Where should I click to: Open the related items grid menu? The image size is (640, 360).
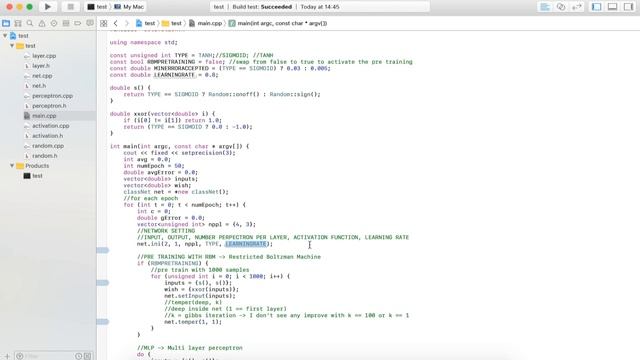coord(104,23)
